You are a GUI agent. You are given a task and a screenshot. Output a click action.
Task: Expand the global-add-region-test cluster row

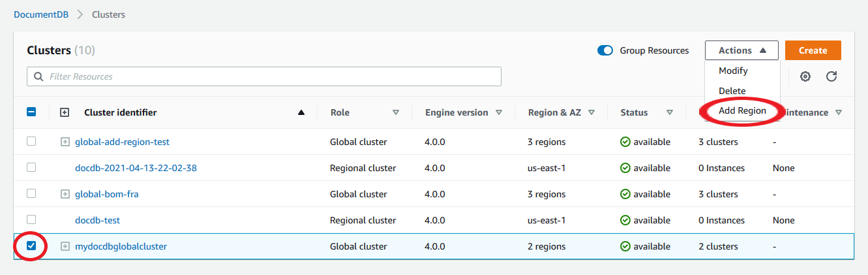click(x=65, y=142)
